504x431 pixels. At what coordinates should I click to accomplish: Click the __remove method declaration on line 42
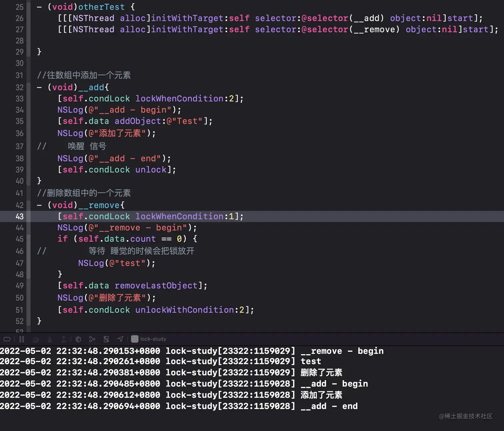81,205
